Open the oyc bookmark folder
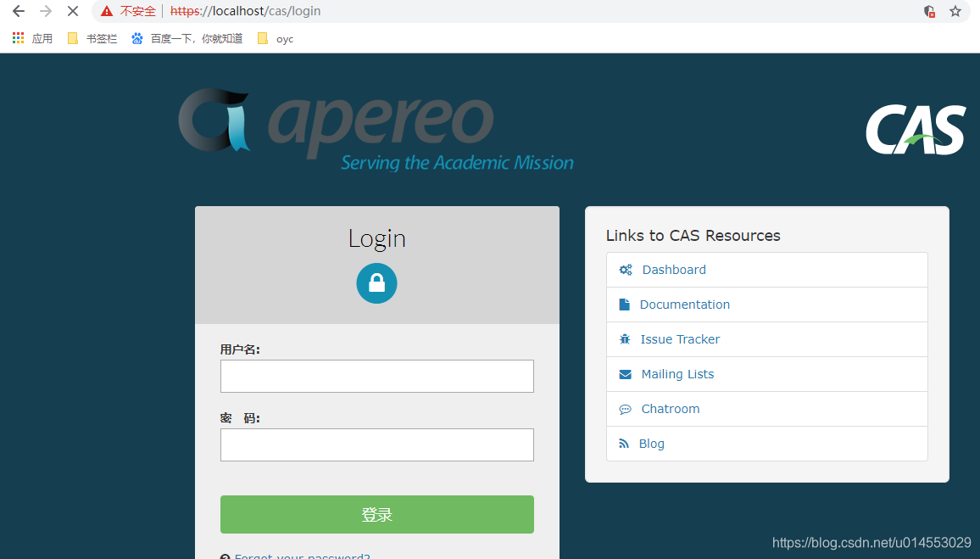This screenshot has height=559, width=980. click(x=276, y=39)
